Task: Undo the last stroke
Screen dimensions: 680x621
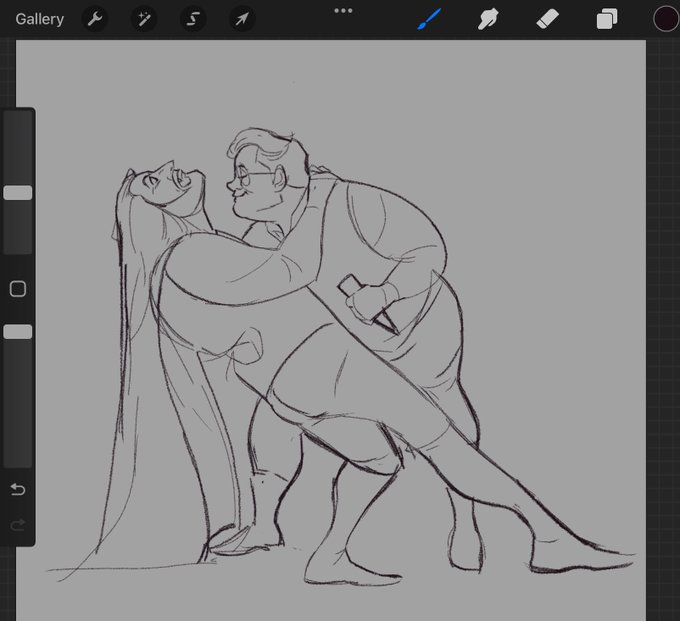Action: tap(18, 489)
